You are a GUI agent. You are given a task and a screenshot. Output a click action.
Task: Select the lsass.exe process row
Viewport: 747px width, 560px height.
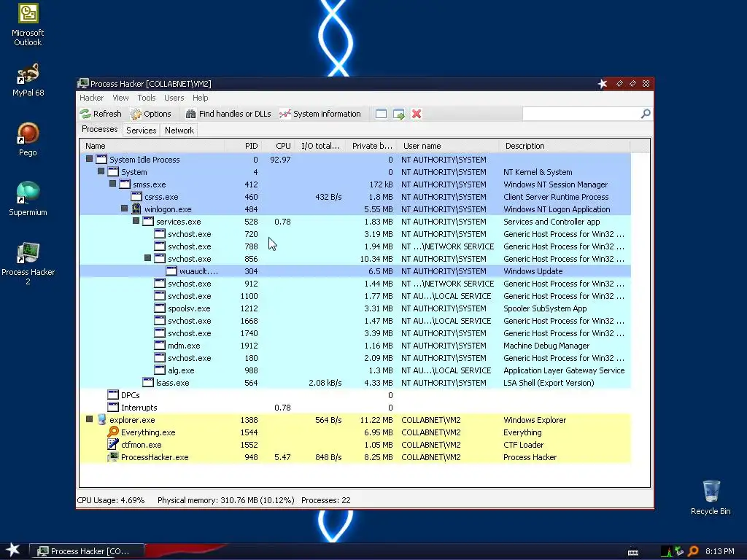click(355, 382)
